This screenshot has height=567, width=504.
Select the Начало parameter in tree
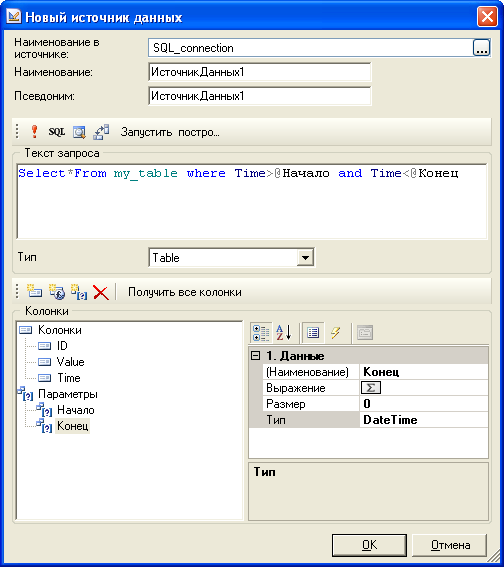(76, 410)
